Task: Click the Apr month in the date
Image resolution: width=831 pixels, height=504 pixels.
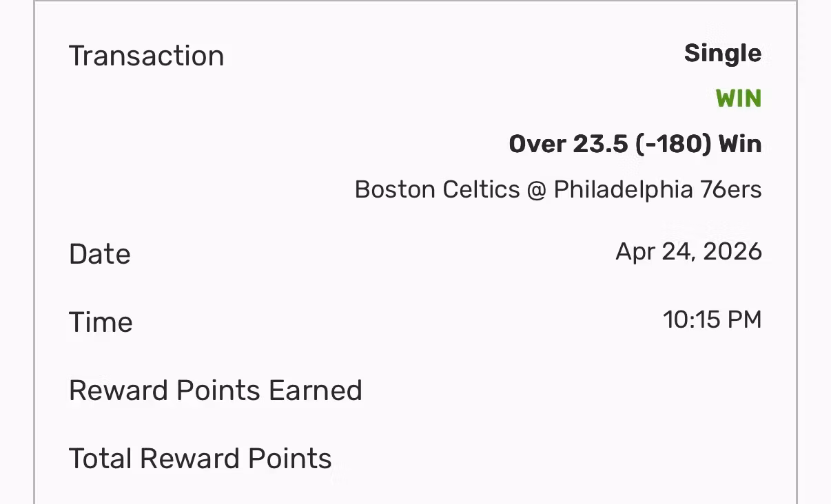Action: coord(635,251)
